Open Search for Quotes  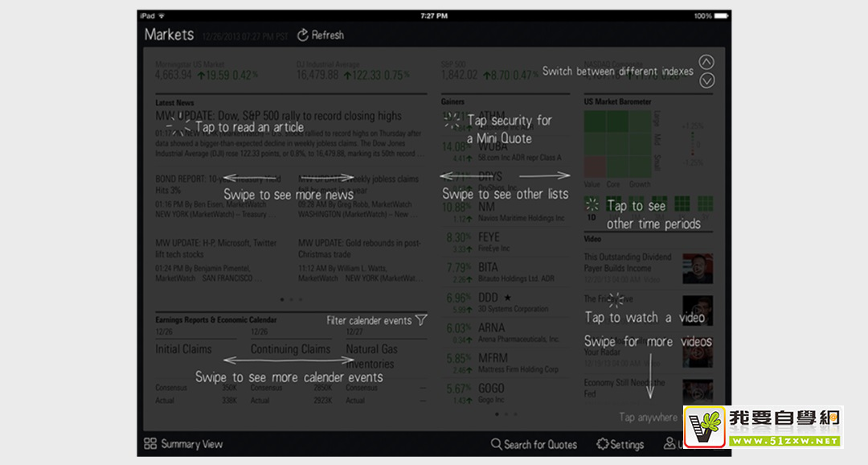point(534,445)
